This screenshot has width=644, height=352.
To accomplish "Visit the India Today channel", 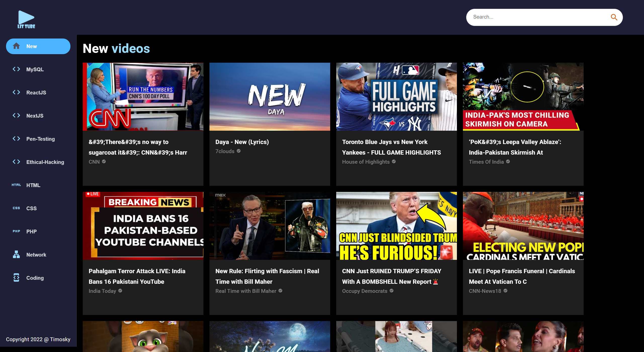I will pos(102,291).
